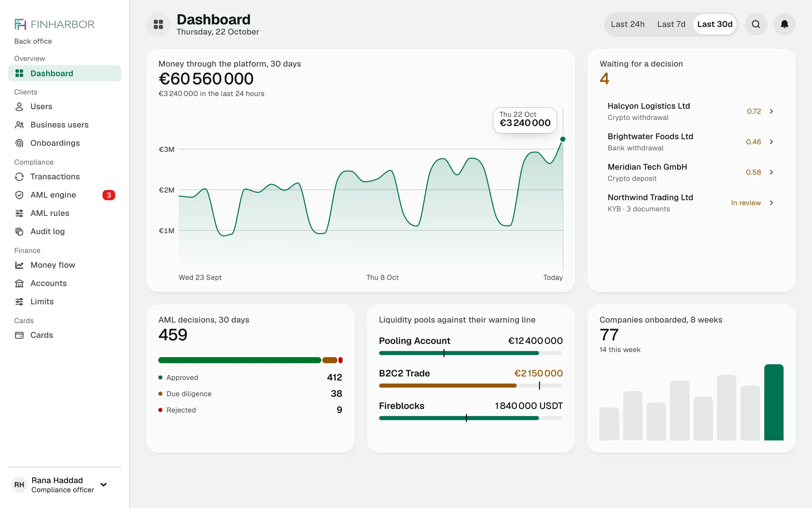Click the AML rules sliders icon
Screen dimensions: 812x508
(19, 213)
